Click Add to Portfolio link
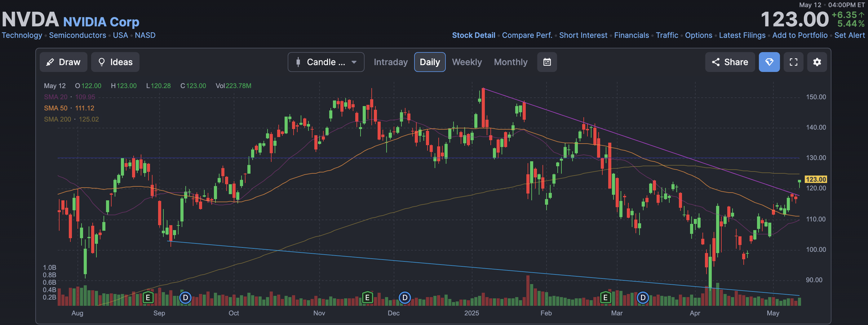Viewport: 868px width, 325px height. tap(799, 35)
